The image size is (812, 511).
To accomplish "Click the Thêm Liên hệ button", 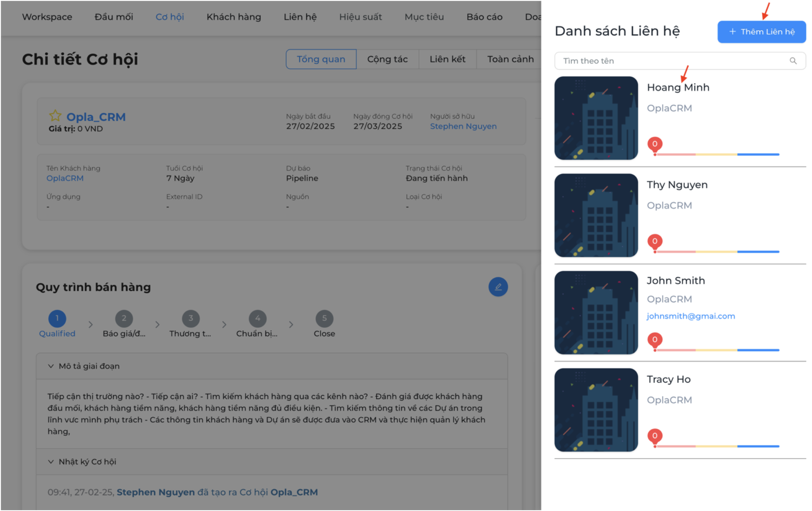I will (x=762, y=32).
